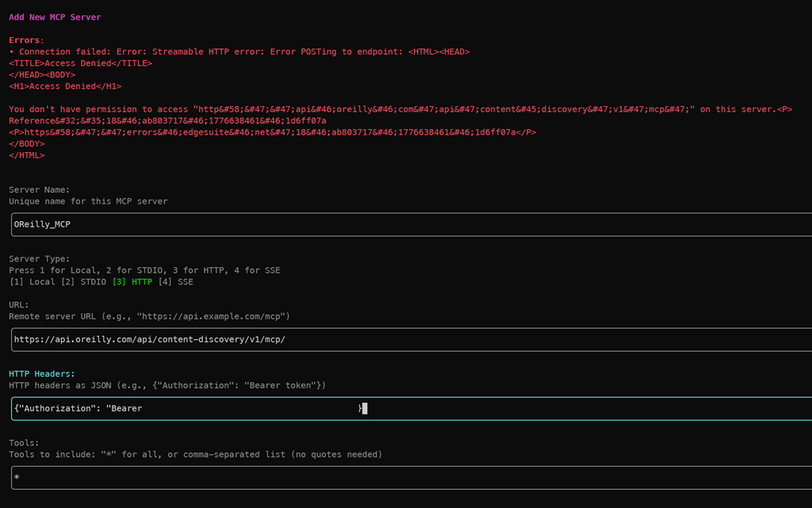Click the "Server Name:" label
Screen dimensions: 812x508
(39, 190)
